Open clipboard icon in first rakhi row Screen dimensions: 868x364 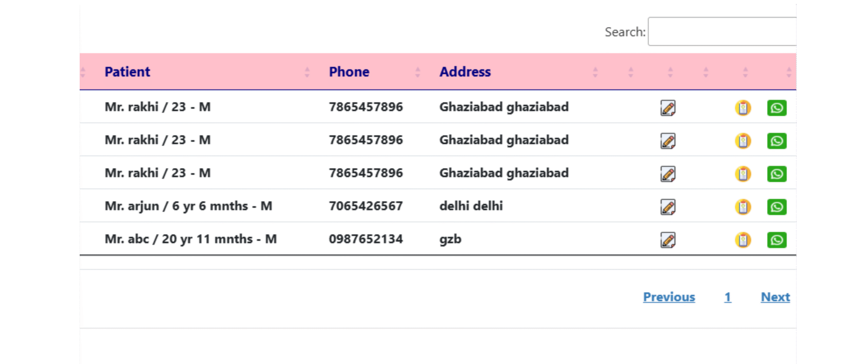[743, 108]
